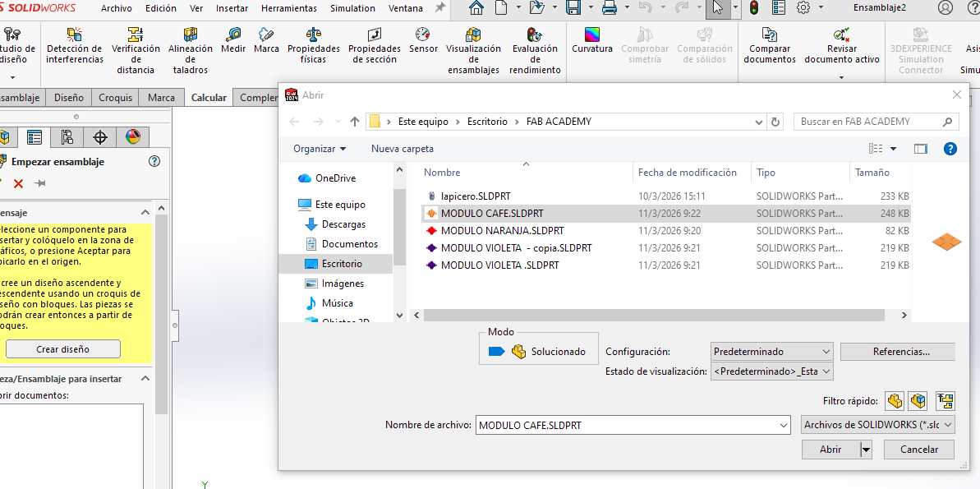The height and width of the screenshot is (489, 980).
Task: Switch to PropertyManager tab icon
Action: 34,137
